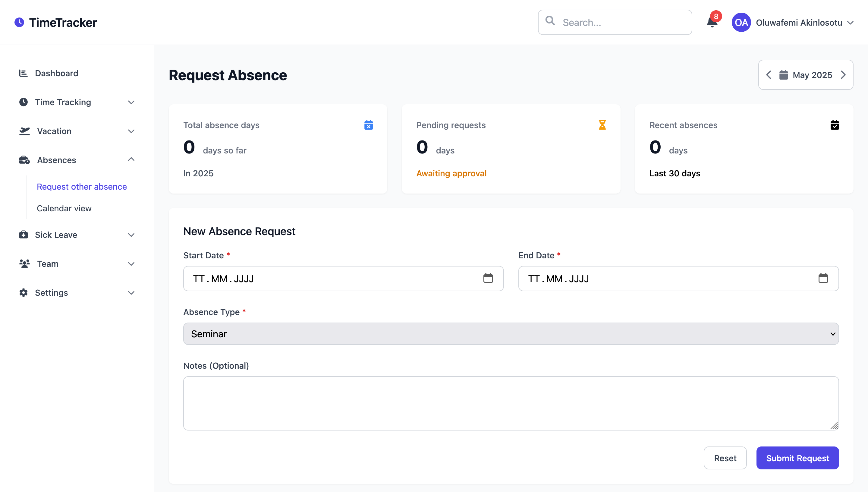Focus the Start Date input field

click(x=343, y=279)
